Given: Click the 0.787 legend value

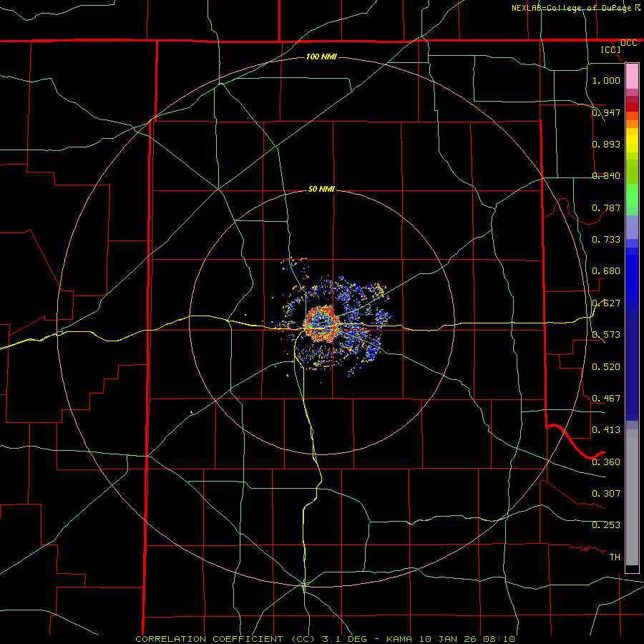Looking at the screenshot, I should pos(606,208).
